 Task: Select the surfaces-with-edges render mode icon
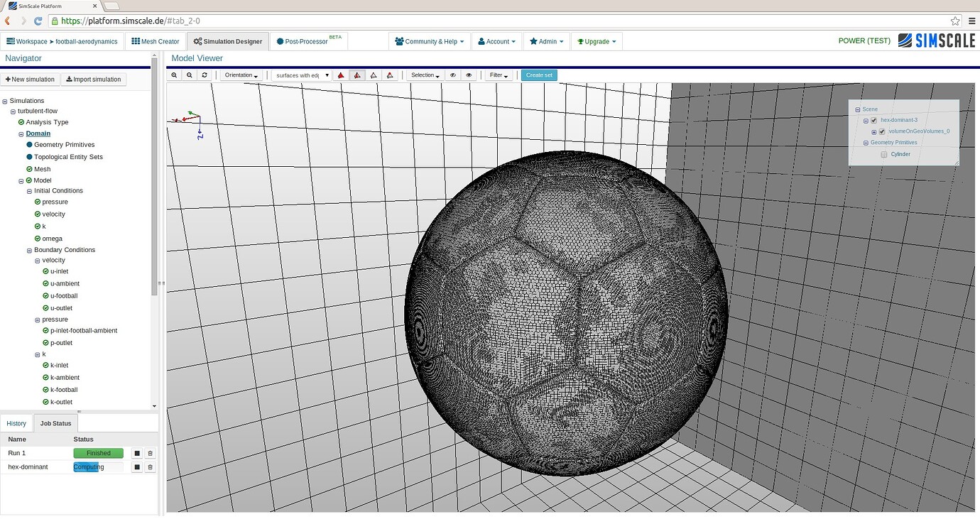point(356,75)
